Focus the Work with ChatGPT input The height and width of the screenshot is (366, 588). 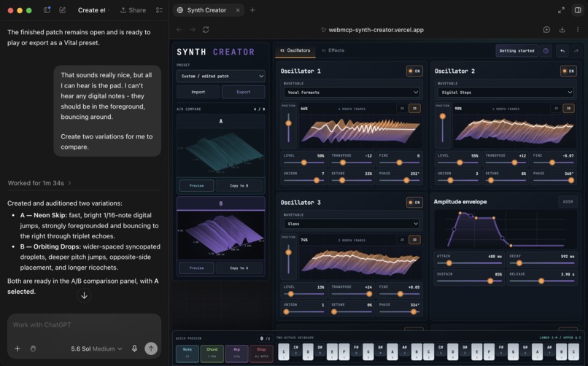click(85, 324)
